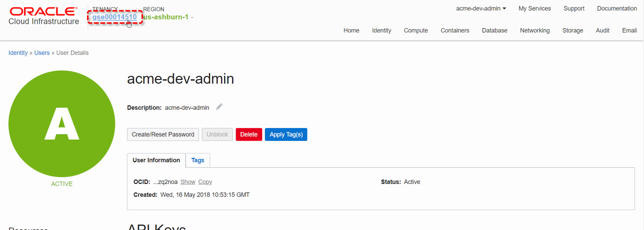Select the Compute menu
644x230 pixels.
pos(416,31)
